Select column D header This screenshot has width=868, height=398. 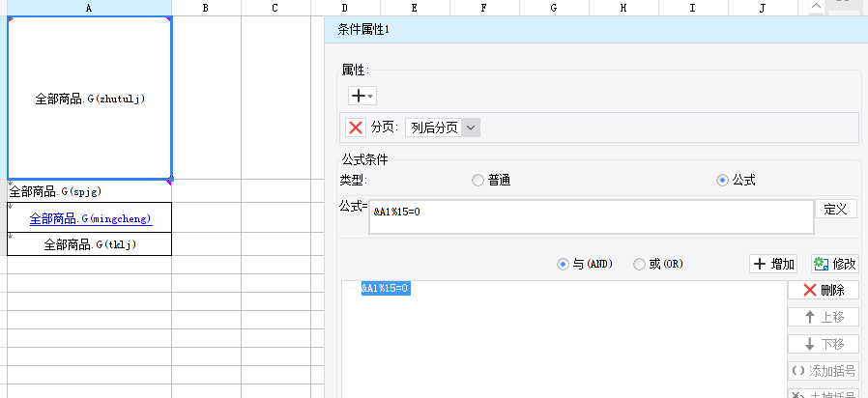(345, 8)
